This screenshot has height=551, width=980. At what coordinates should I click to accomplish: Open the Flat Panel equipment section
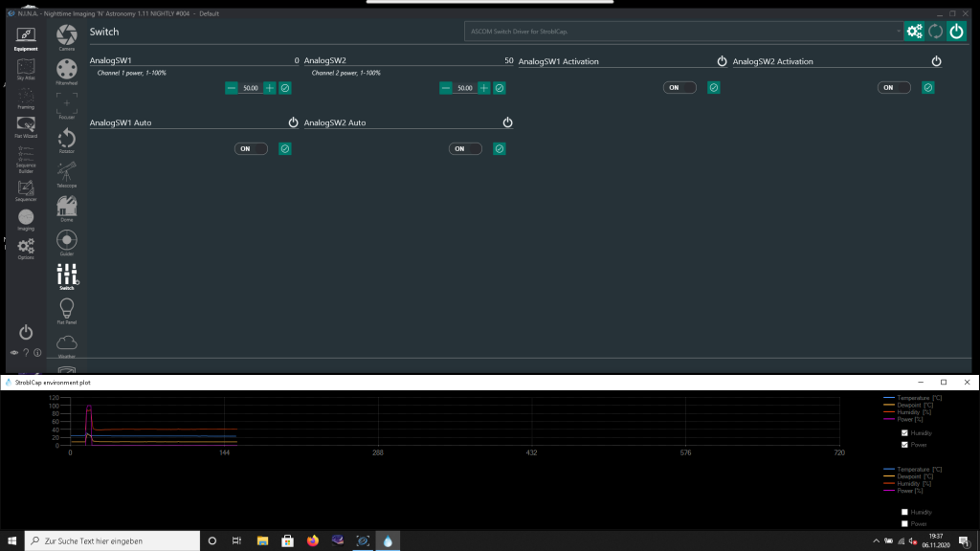pos(66,311)
